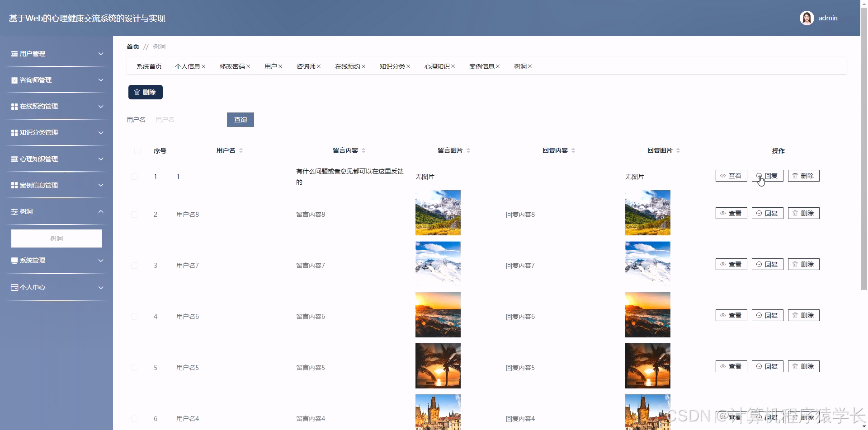The image size is (868, 430).
Task: Click the 咨询师管理 clipboard icon
Action: pyautogui.click(x=14, y=80)
